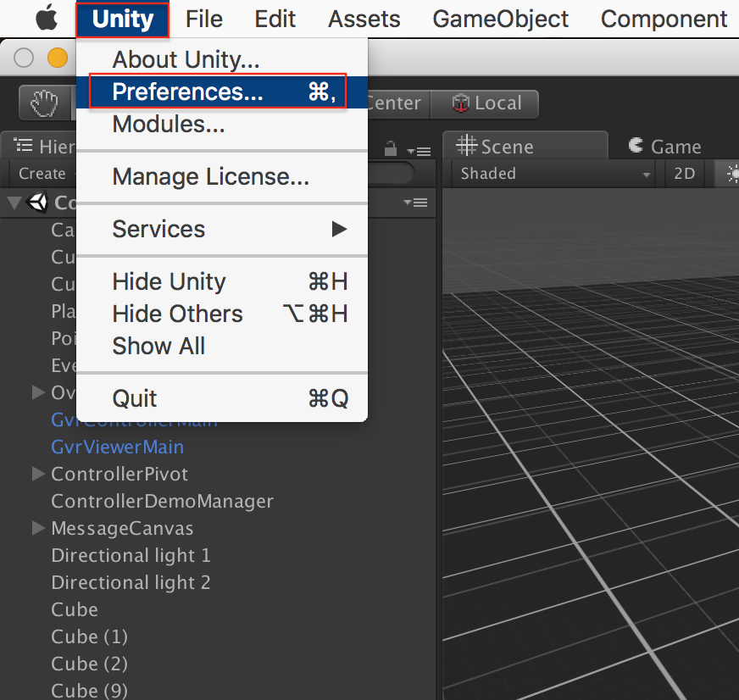
Task: Choose Hide Unity menu entry
Action: coord(222,282)
